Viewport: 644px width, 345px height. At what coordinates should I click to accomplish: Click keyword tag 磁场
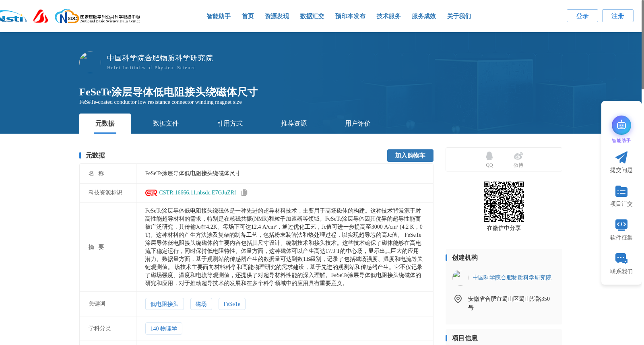coord(201,304)
